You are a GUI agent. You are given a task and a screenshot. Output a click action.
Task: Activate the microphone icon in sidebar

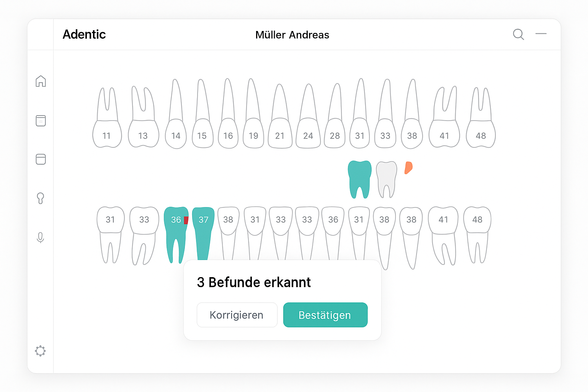40,238
